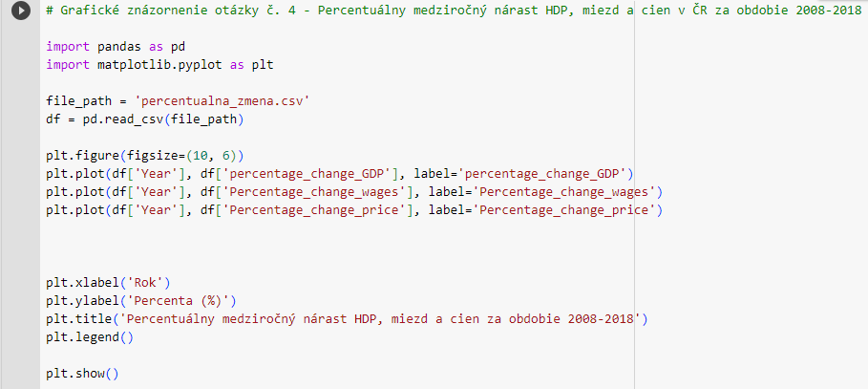Place cursor on 'import pandas as pd' line
Screen dimensions: 868x389
click(115, 46)
